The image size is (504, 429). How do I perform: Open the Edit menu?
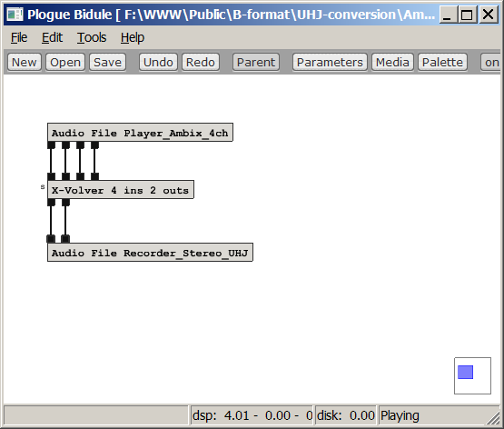(x=52, y=37)
